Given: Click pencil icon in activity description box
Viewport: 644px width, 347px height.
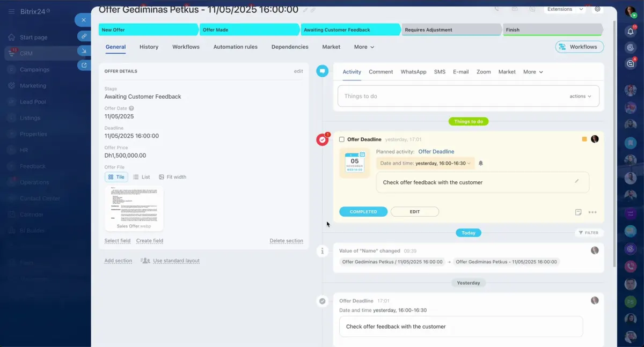Looking at the screenshot, I should pos(577,181).
